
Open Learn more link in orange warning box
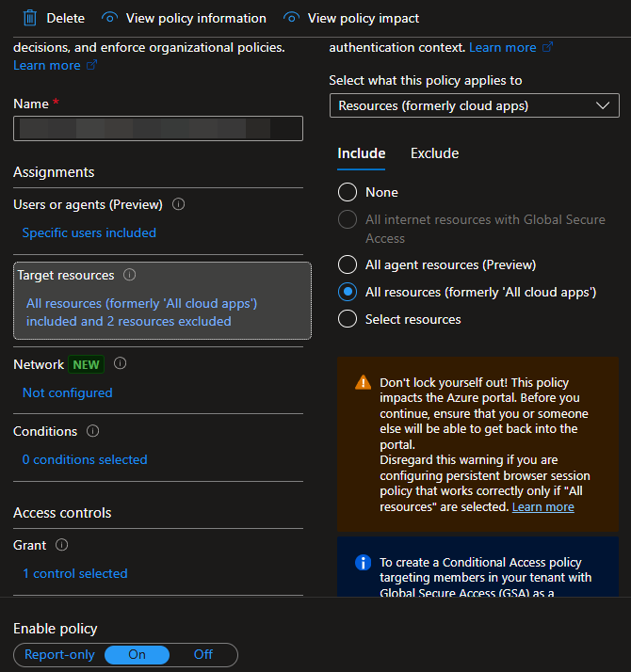[x=543, y=507]
